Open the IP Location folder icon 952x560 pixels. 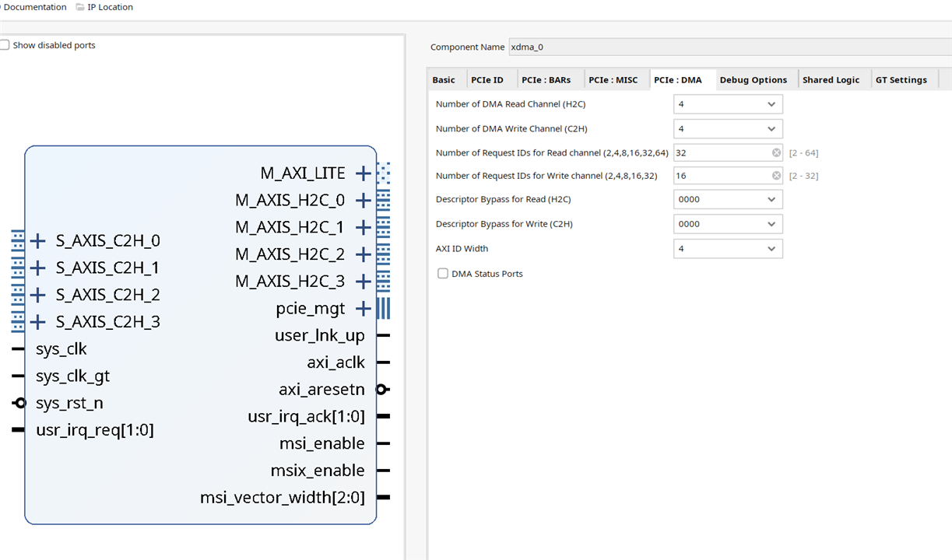click(81, 7)
